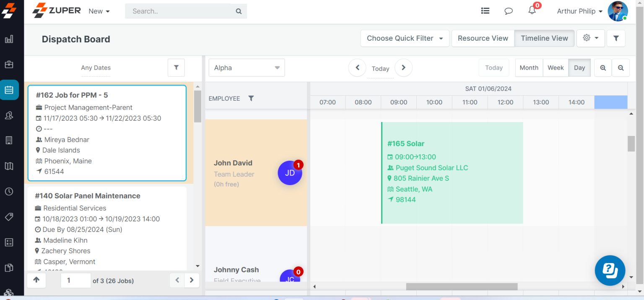Open the service territories map icon
Screen dimensions: 644x300
click(x=9, y=166)
